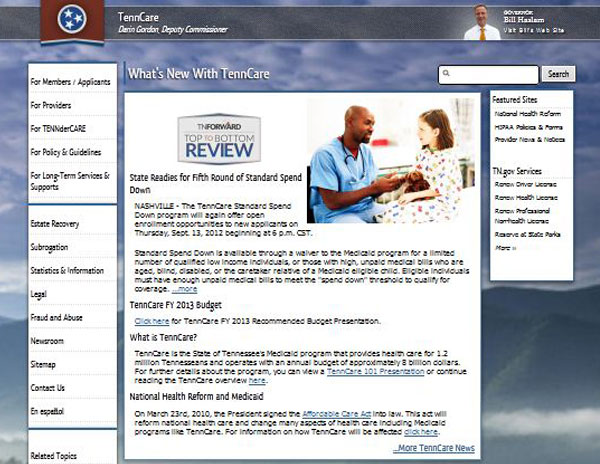
Task: Open the TNForward Top to Bottom Review badge
Action: tap(219, 139)
